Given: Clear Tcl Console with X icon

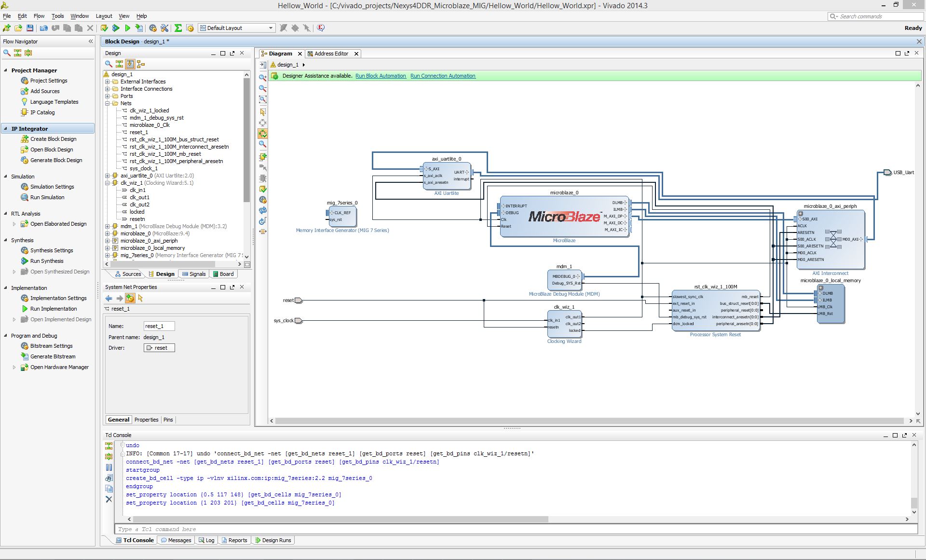Looking at the screenshot, I should 109,499.
